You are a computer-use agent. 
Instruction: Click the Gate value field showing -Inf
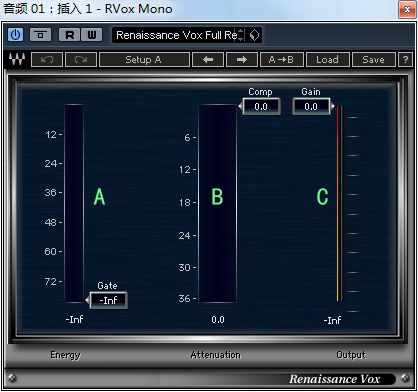tap(109, 300)
